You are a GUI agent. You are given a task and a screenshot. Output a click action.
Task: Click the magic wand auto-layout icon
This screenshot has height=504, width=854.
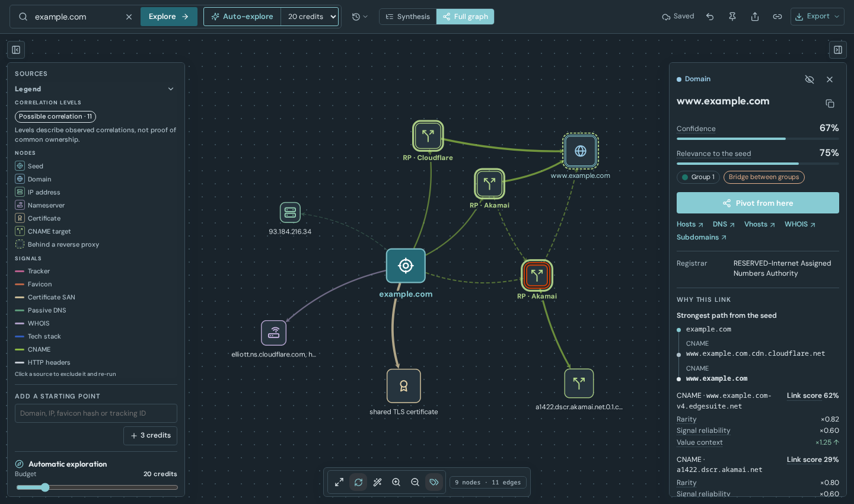coord(377,482)
